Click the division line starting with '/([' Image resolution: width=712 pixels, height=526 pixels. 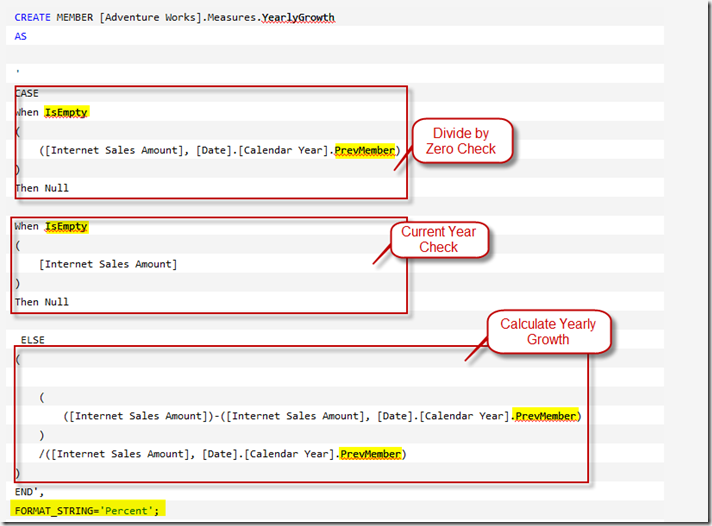click(x=222, y=454)
